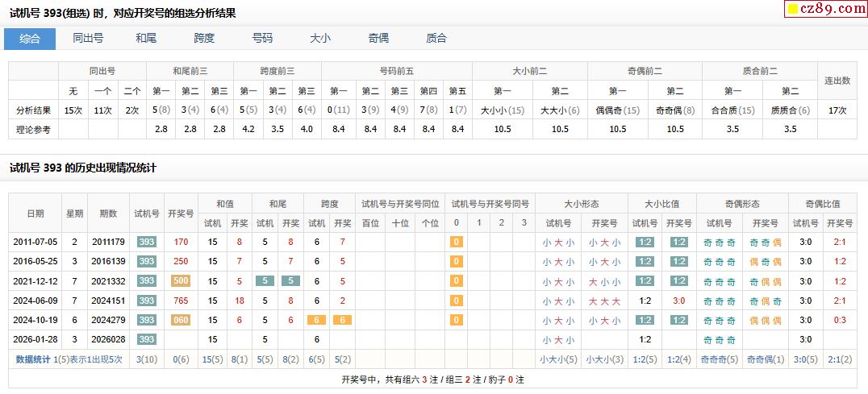Open the 和尾 tab

(146, 39)
